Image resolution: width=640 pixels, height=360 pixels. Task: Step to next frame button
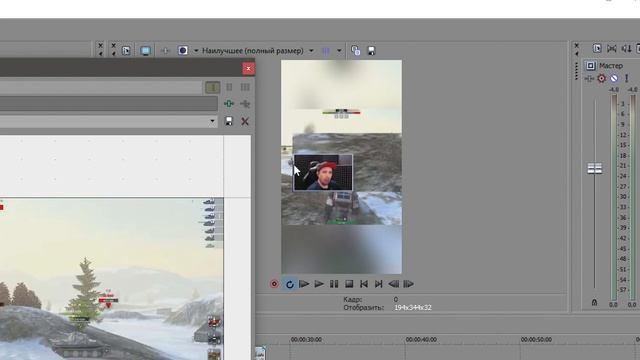[409, 284]
